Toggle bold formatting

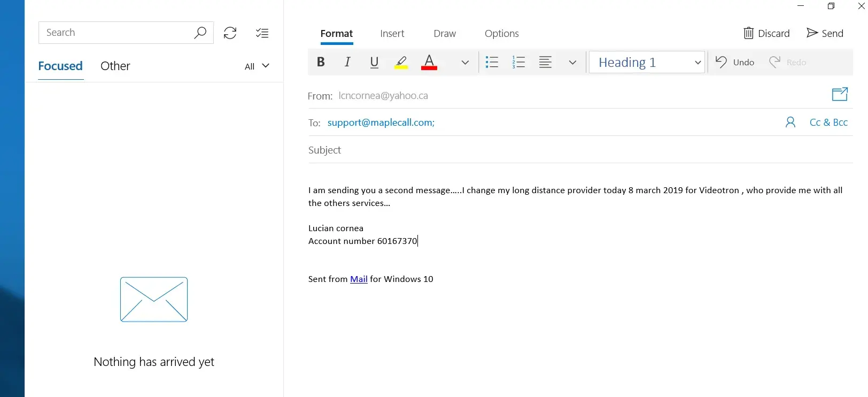click(321, 62)
